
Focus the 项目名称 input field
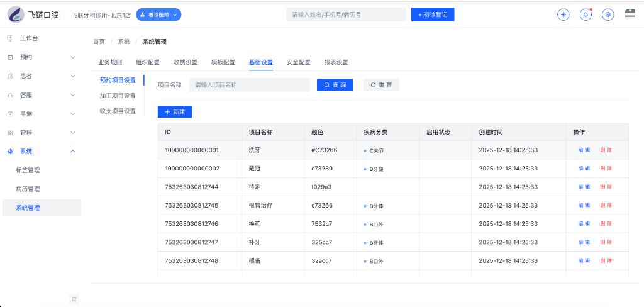[x=250, y=85]
